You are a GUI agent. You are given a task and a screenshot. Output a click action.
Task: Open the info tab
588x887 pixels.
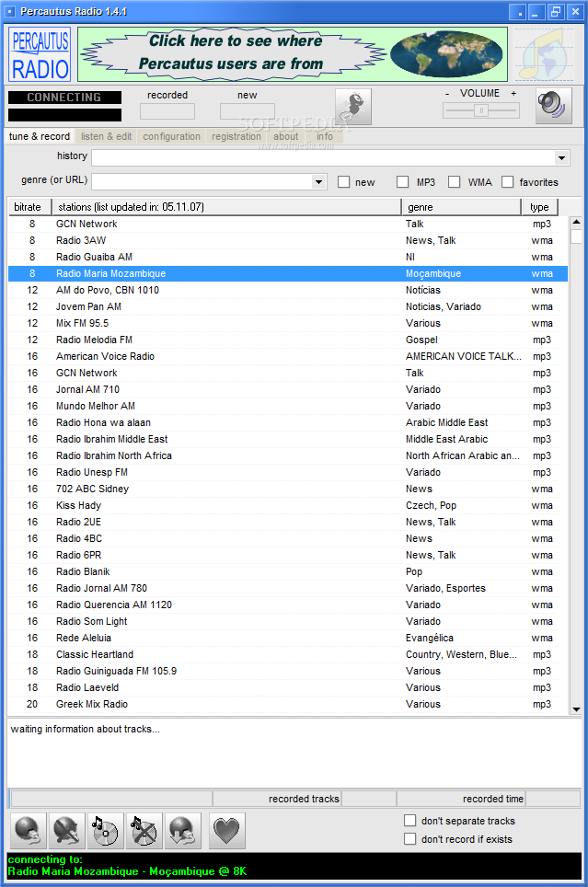(325, 136)
